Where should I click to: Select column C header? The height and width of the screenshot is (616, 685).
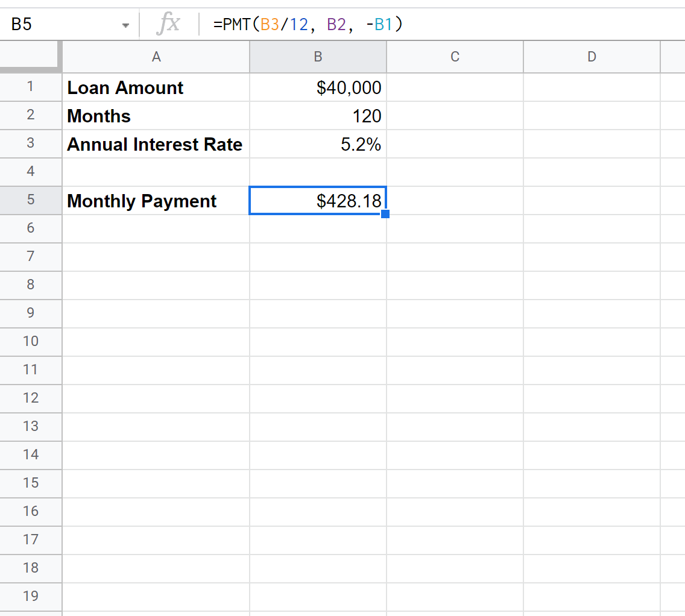click(455, 57)
